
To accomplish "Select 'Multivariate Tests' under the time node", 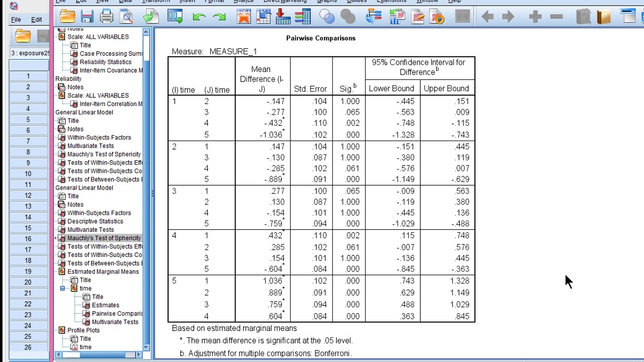I will click(x=115, y=322).
